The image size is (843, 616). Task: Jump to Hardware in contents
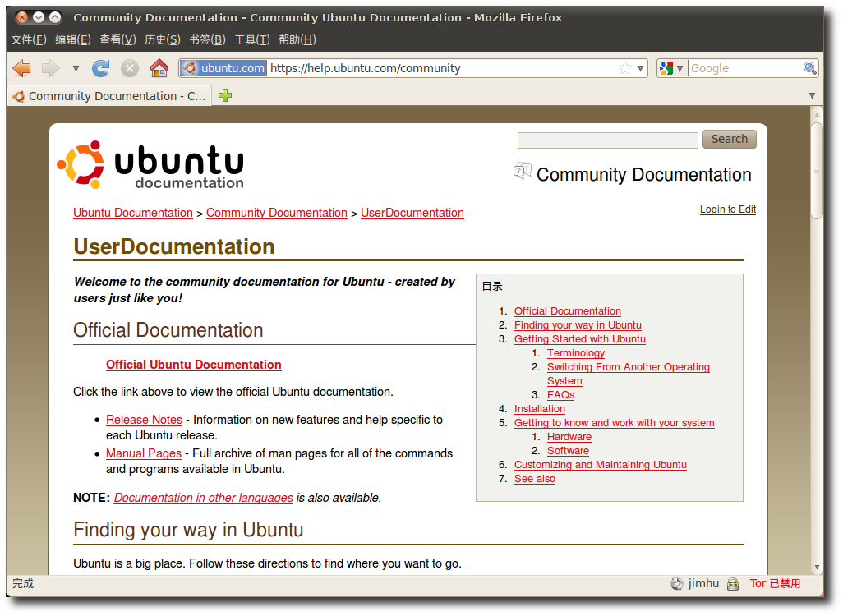click(x=569, y=437)
